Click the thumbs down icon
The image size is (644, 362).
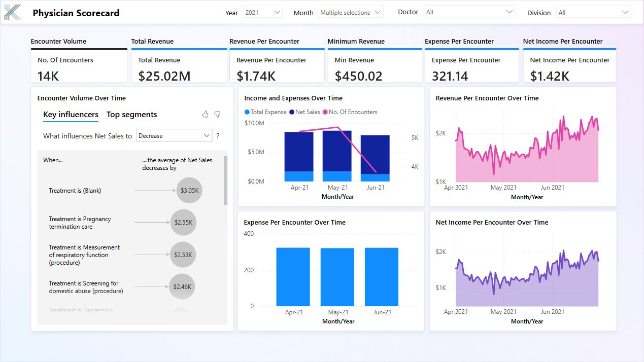pyautogui.click(x=217, y=115)
